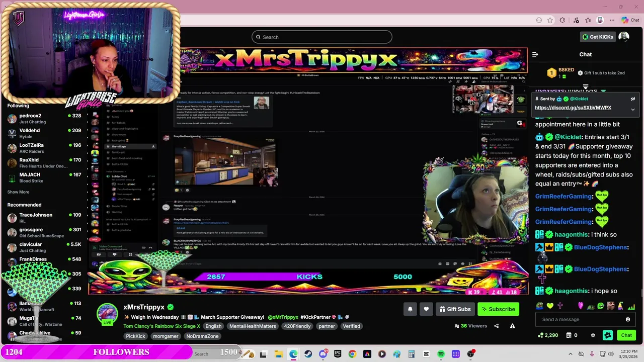This screenshot has width=644, height=362.
Task: Select the MentalHealthMatters tag
Action: coord(253,326)
